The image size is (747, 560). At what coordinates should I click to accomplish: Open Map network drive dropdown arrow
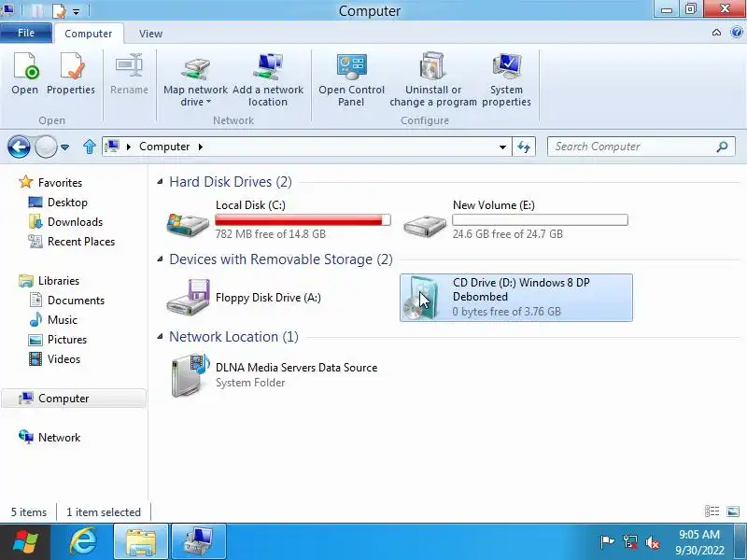(208, 102)
